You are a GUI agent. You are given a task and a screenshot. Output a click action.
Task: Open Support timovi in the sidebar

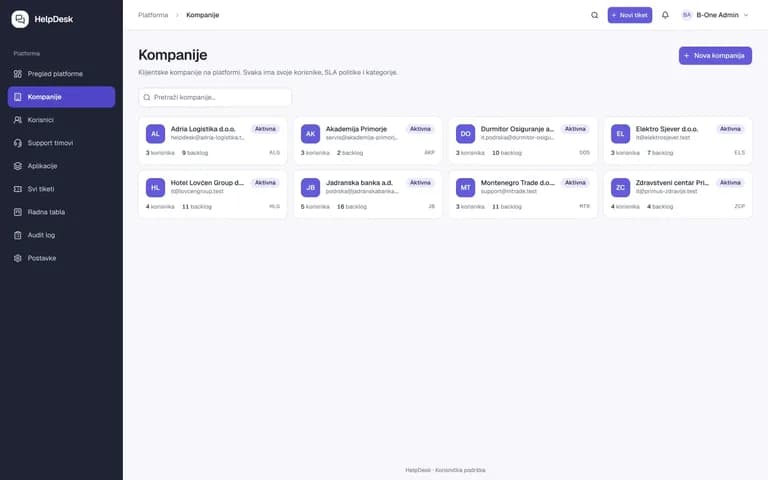pos(61,143)
